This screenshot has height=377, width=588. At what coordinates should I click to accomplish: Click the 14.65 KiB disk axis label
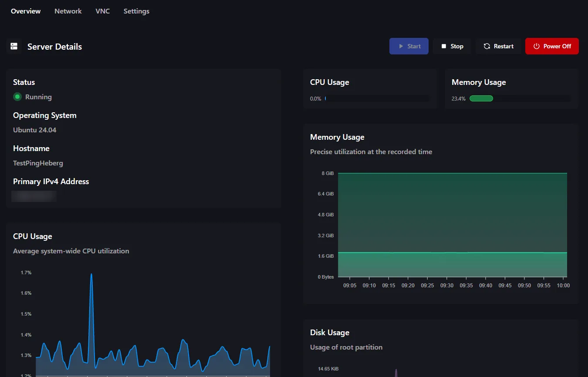[x=328, y=369]
